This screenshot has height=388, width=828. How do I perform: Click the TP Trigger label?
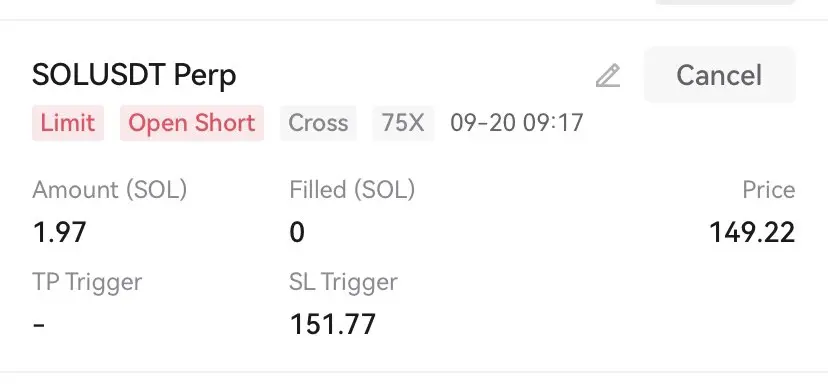87,282
